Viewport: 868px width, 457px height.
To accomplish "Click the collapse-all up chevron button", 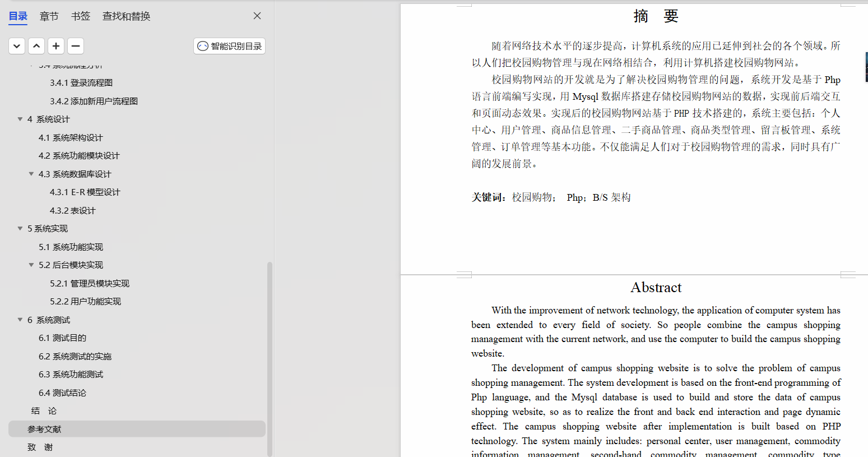I will 36,46.
